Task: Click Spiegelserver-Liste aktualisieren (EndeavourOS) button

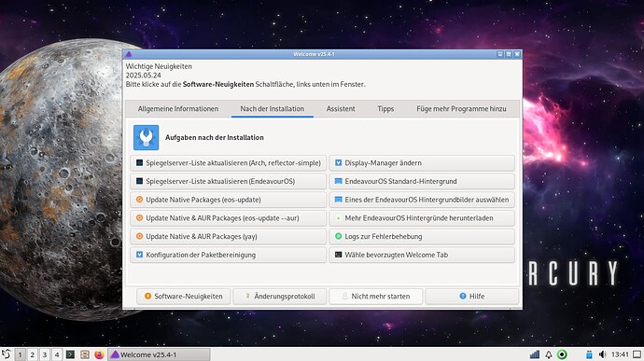Action: (229, 181)
